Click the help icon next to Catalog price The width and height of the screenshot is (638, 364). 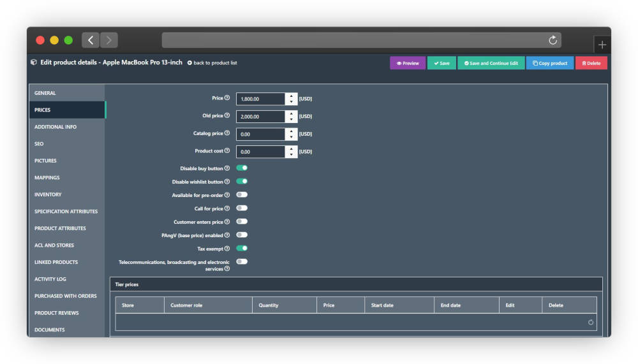pos(227,133)
